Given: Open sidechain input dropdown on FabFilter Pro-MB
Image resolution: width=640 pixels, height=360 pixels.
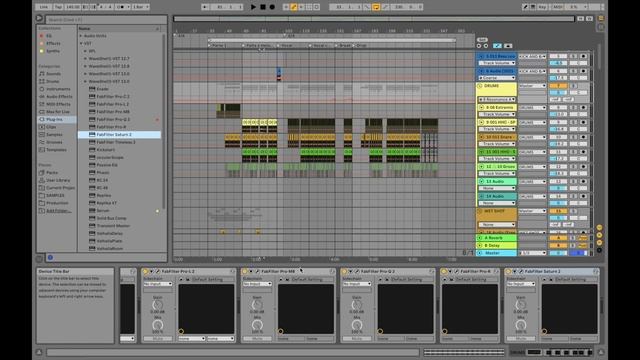Looking at the screenshot, I should (x=257, y=284).
